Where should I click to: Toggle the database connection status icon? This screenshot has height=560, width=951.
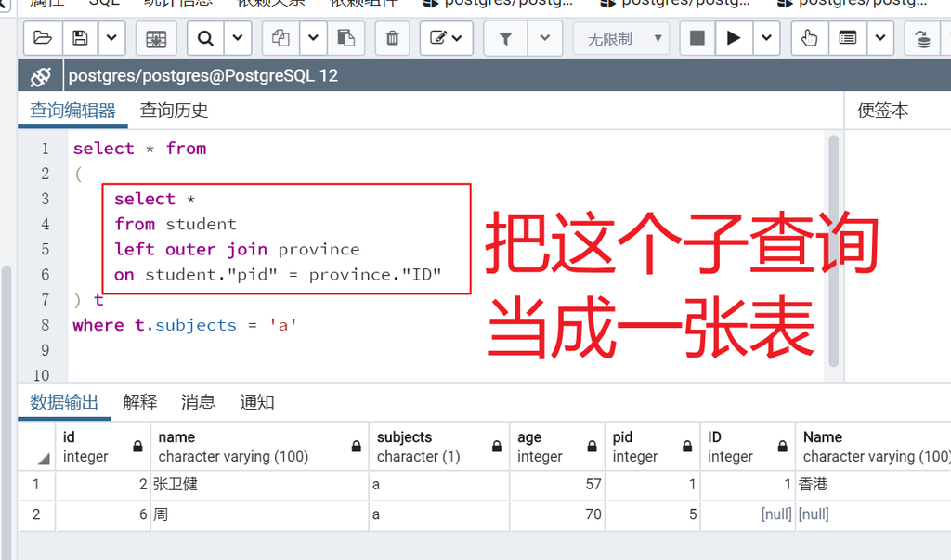pyautogui.click(x=41, y=76)
